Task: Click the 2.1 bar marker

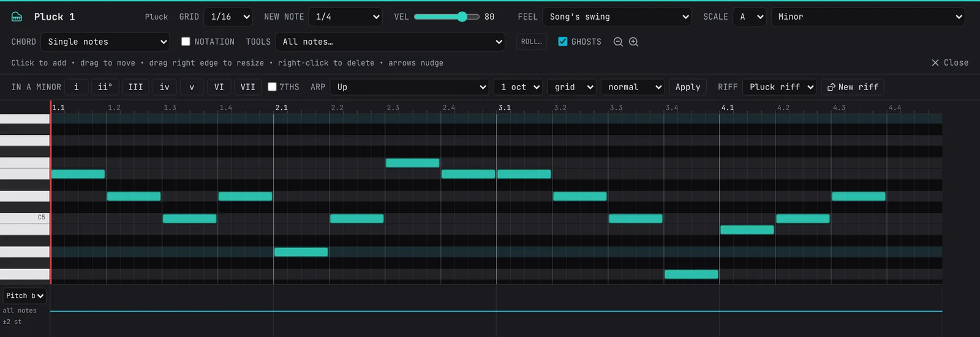Action: point(282,107)
